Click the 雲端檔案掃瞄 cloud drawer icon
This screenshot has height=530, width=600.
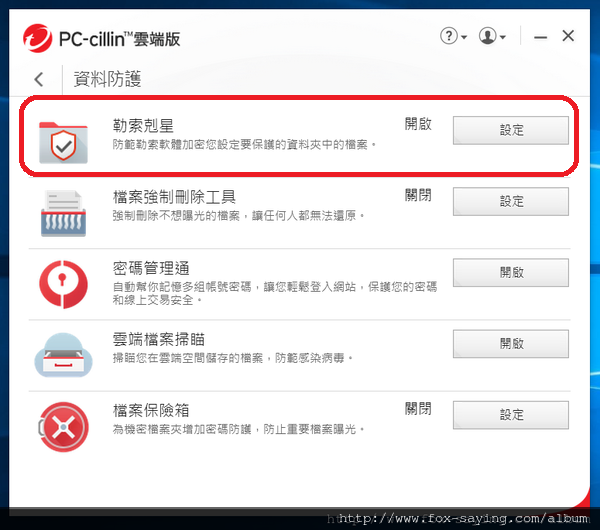(x=64, y=355)
